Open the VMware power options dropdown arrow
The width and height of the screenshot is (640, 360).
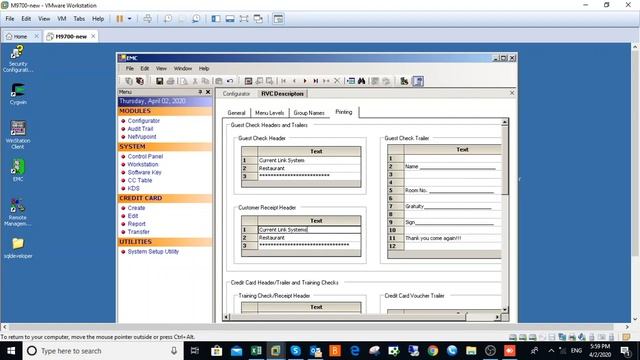pos(129,19)
